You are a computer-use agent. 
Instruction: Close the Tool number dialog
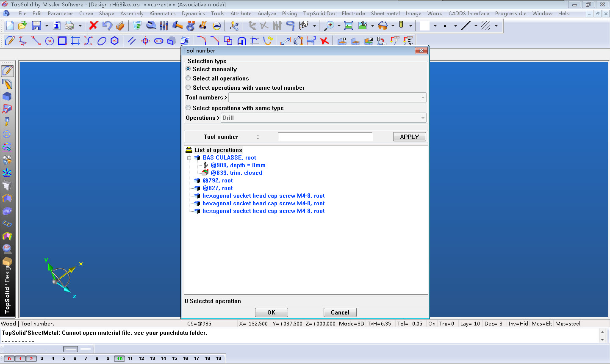[x=421, y=50]
